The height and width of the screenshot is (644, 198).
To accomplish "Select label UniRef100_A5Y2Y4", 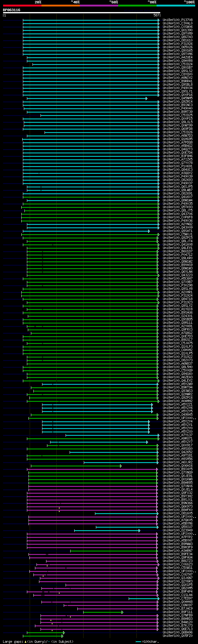I will point(178,422).
